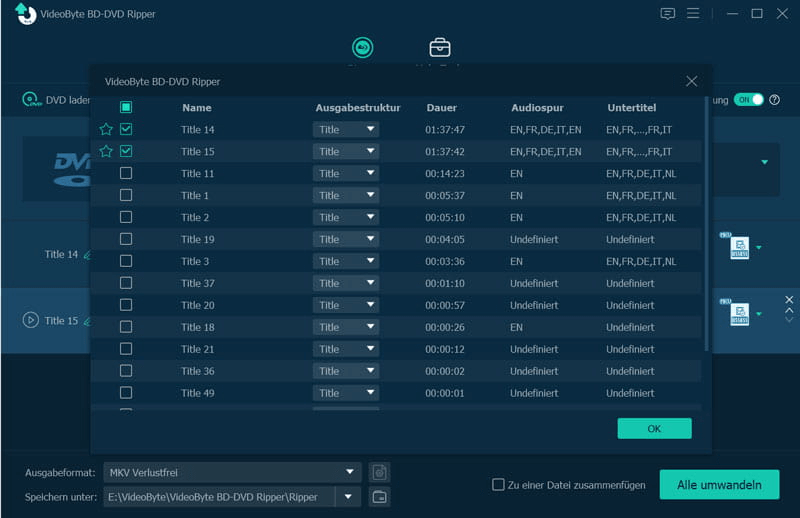Click the upper output format profile icon
The image size is (800, 518).
739,248
